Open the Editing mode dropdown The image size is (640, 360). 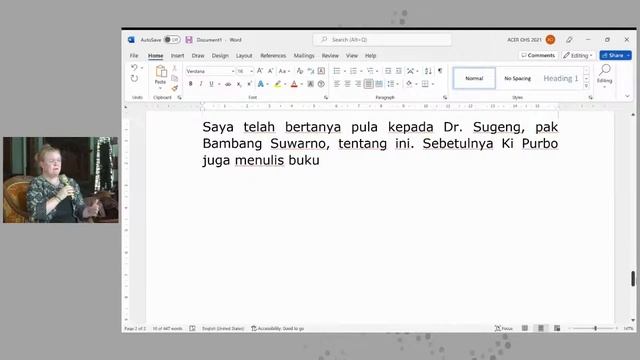[x=578, y=56]
